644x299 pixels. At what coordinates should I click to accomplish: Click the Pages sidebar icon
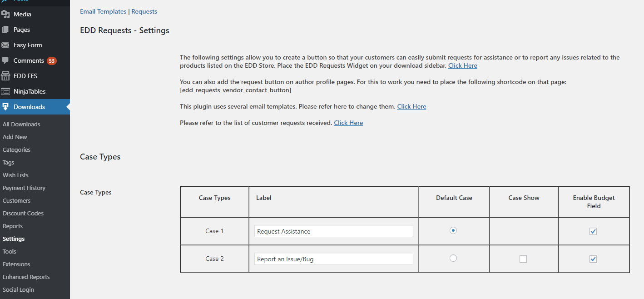(x=5, y=30)
